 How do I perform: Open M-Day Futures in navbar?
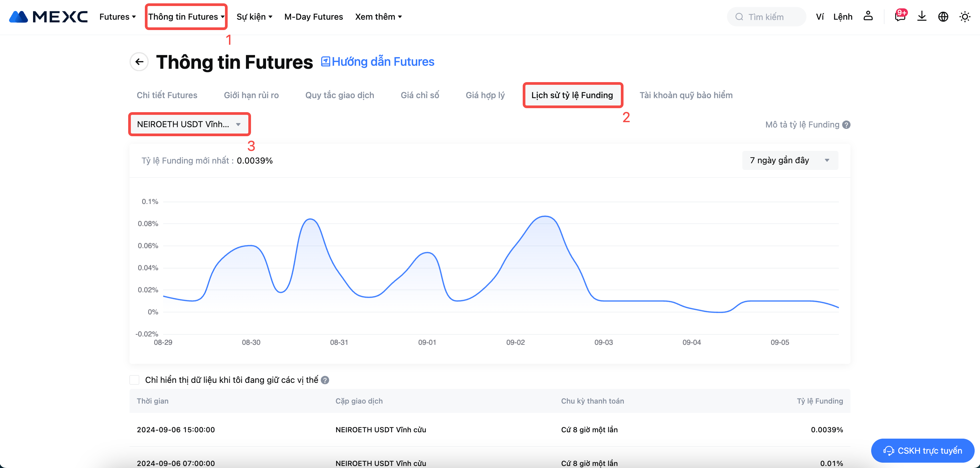[x=313, y=17]
